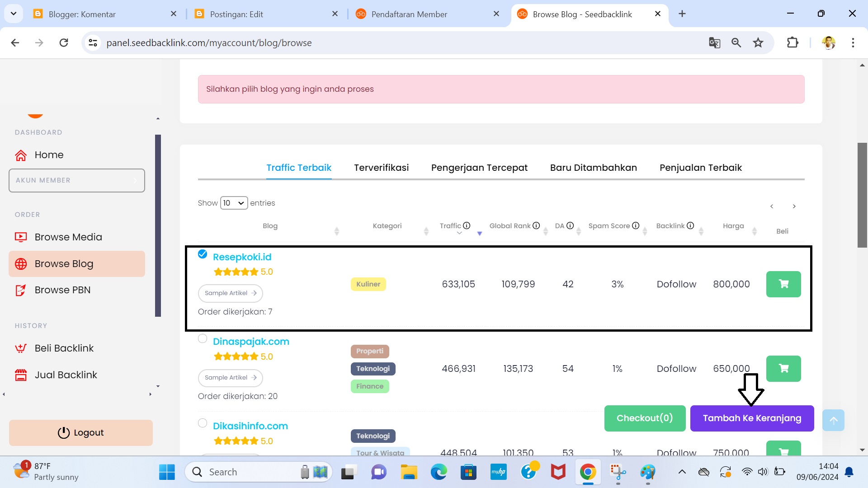
Task: Open Google Translate icon in address bar
Action: pos(714,42)
